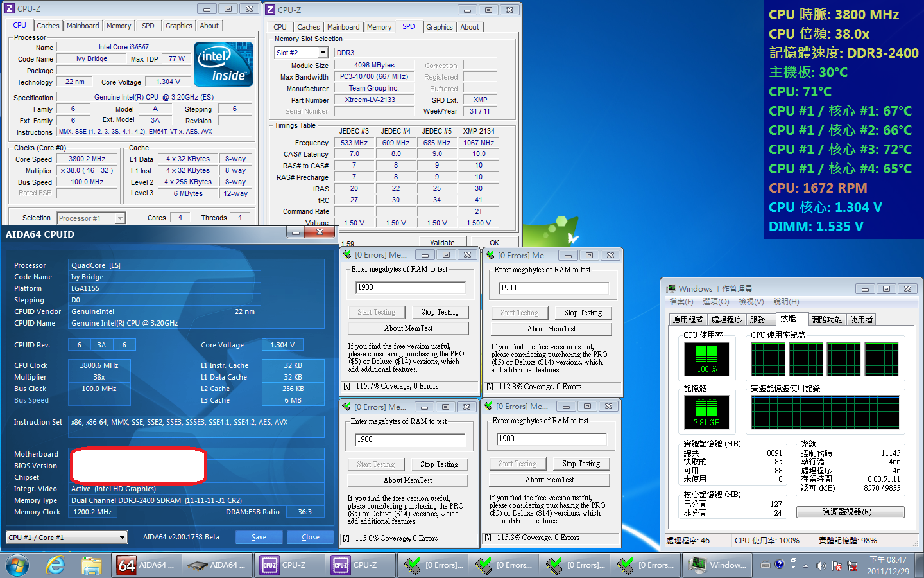Open 檔案(F) menu in Task Manager
Screen dimensions: 924x578
681,302
